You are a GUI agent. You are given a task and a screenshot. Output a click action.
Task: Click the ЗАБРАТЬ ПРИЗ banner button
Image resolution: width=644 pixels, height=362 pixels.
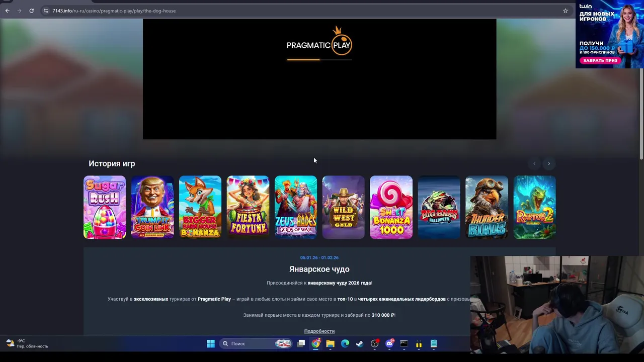[x=600, y=60]
